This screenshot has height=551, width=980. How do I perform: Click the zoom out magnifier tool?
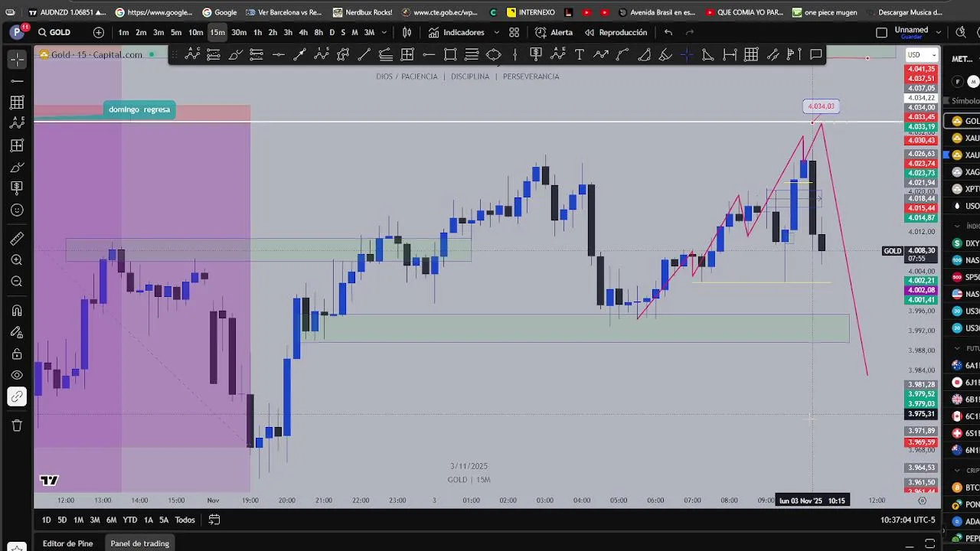17,282
